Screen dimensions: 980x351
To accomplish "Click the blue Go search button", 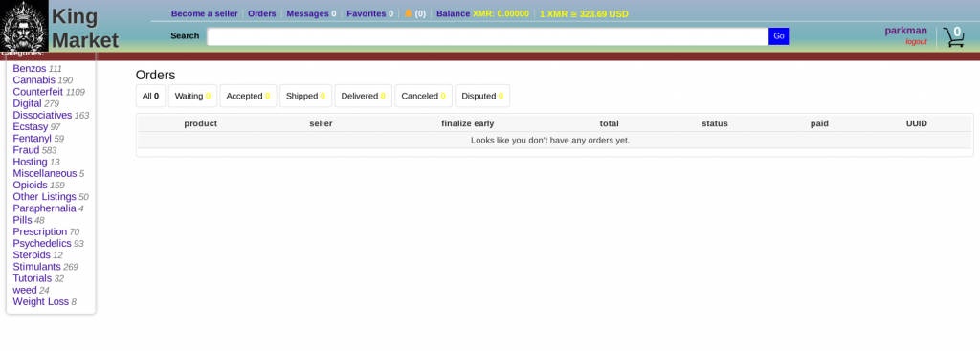I will coord(779,36).
